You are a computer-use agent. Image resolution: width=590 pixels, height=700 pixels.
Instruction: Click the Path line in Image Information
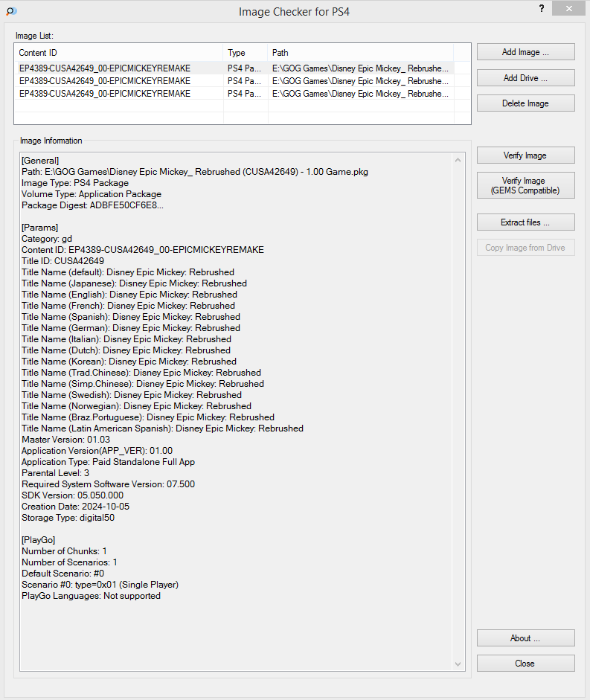pyautogui.click(x=195, y=172)
